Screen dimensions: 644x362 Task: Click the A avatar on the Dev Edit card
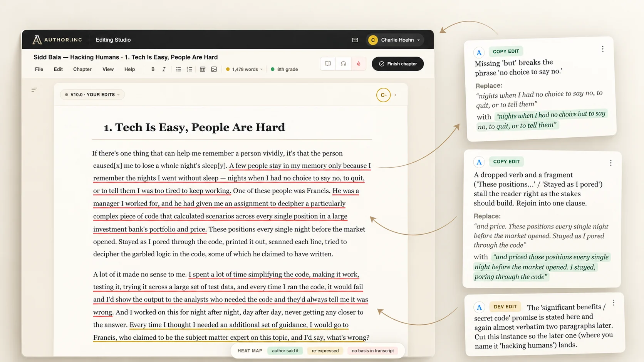point(479,307)
